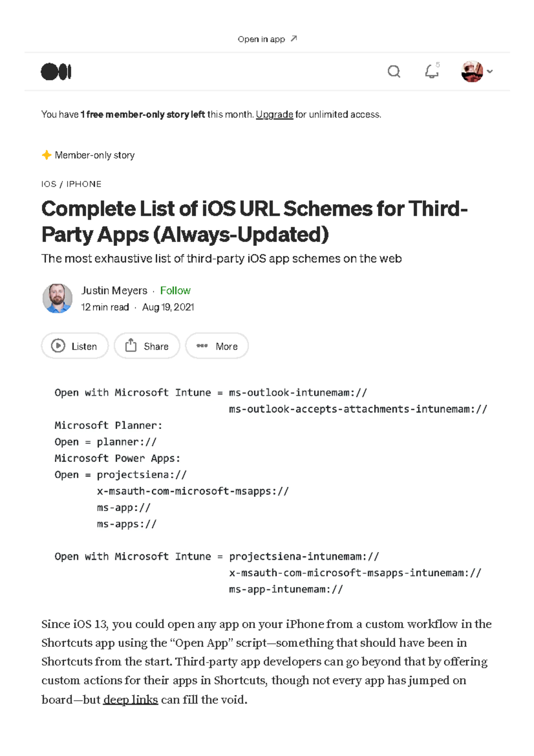This screenshot has height=756, width=534.
Task: Click the Member-only story sparkle icon
Action: tap(47, 154)
